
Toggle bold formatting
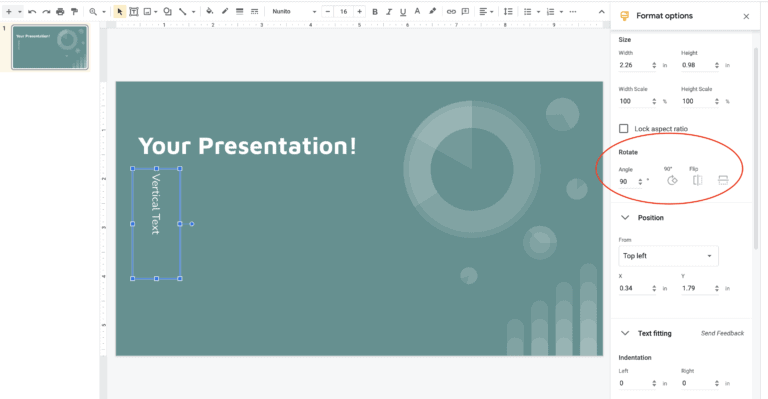(375, 12)
